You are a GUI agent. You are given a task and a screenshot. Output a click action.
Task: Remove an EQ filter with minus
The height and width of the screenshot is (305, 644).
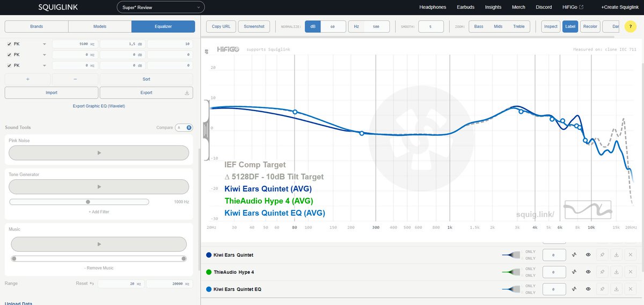point(75,79)
